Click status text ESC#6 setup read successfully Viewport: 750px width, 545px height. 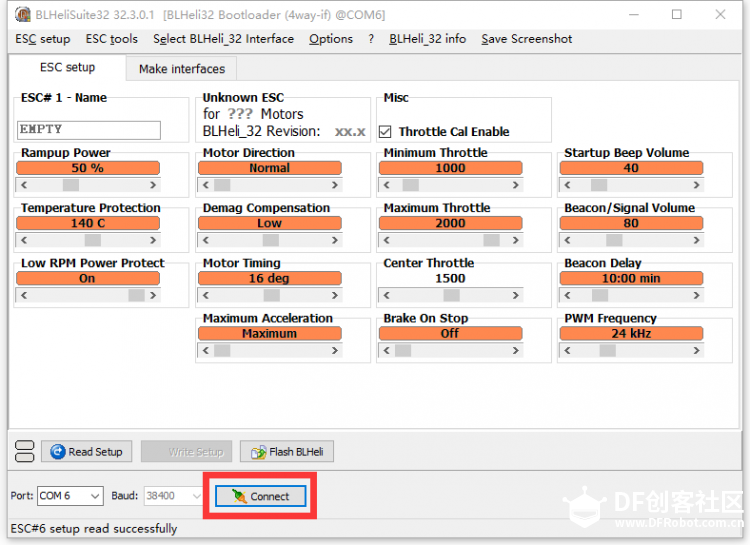point(94,528)
